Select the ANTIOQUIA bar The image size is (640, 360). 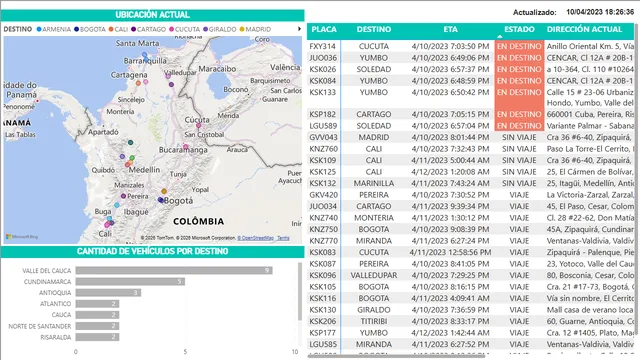click(108, 293)
